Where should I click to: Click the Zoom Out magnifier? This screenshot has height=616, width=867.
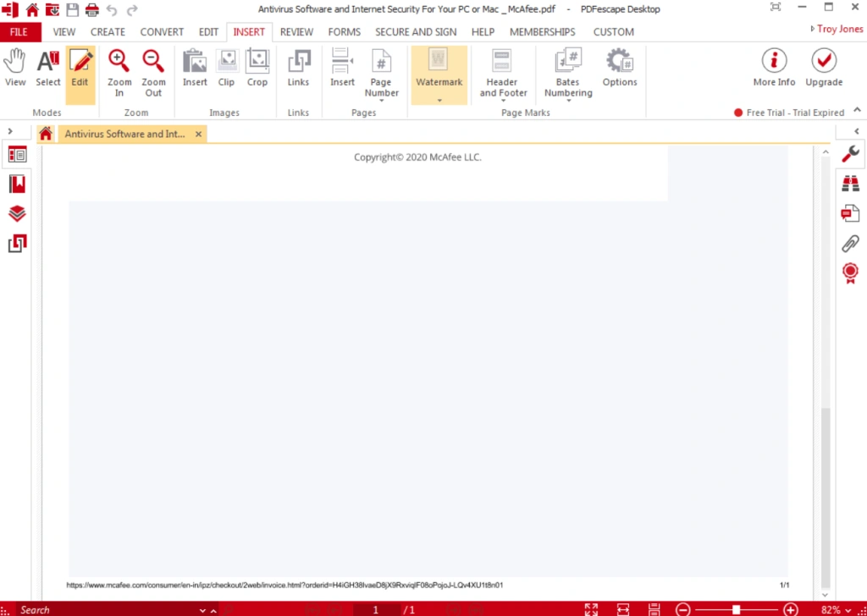[x=153, y=73]
